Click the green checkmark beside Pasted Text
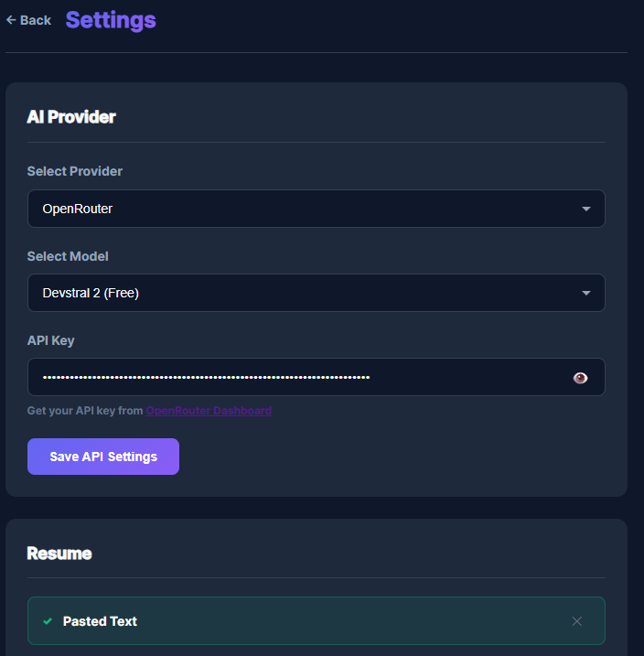644x656 pixels. click(48, 621)
